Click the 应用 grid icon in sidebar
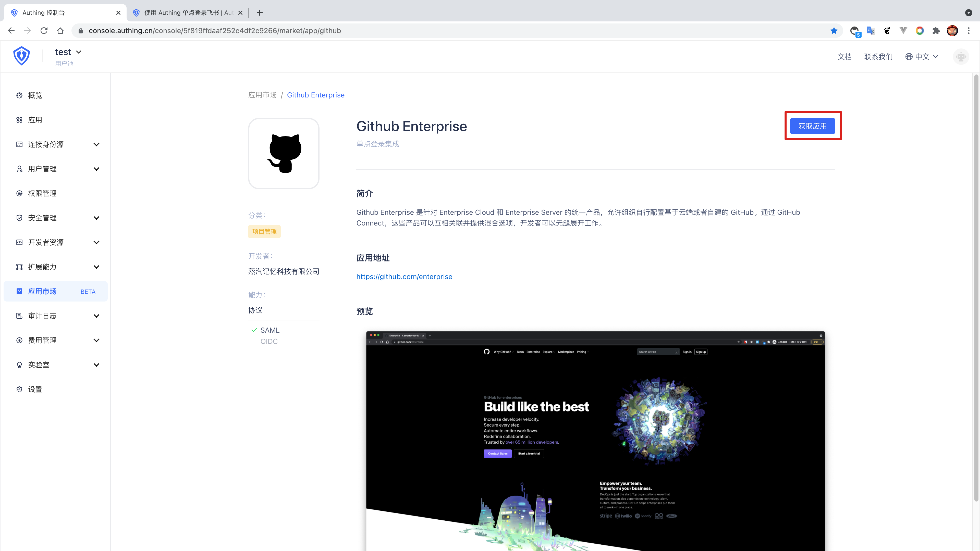This screenshot has height=551, width=980. tap(19, 120)
